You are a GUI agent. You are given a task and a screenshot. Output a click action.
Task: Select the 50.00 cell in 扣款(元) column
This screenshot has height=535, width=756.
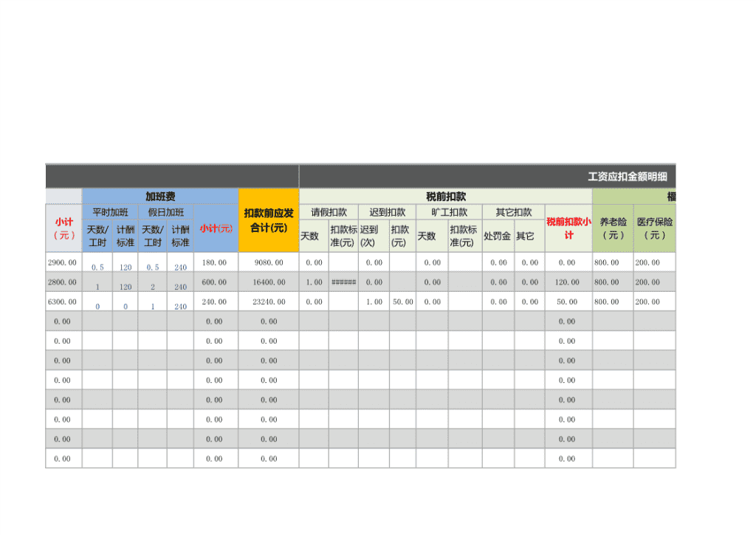pos(402,301)
